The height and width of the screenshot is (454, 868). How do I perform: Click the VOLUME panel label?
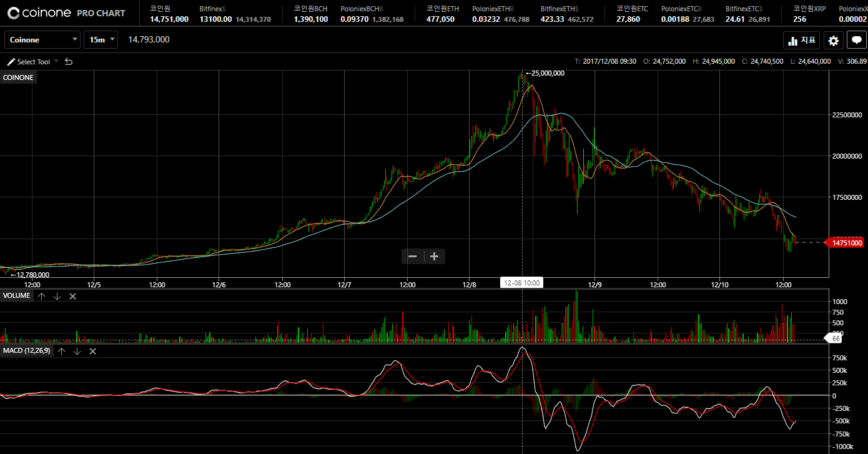pyautogui.click(x=17, y=295)
